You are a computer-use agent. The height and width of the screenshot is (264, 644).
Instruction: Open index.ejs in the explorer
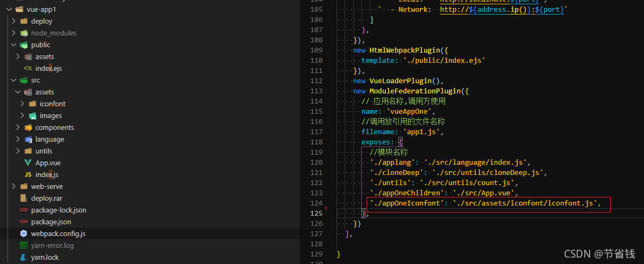pos(48,69)
